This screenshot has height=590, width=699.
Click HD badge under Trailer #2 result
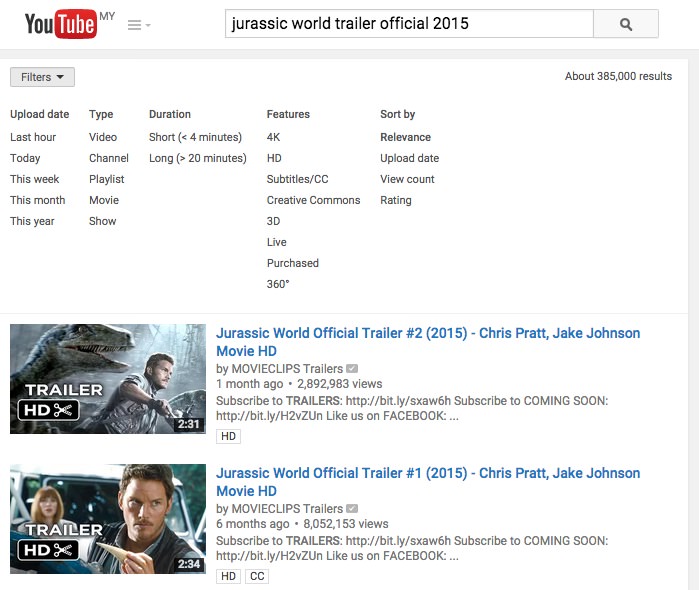click(x=228, y=436)
